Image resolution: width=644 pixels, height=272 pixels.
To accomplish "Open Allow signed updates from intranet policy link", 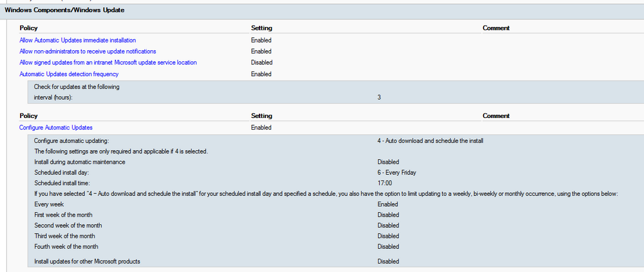I will 108,63.
